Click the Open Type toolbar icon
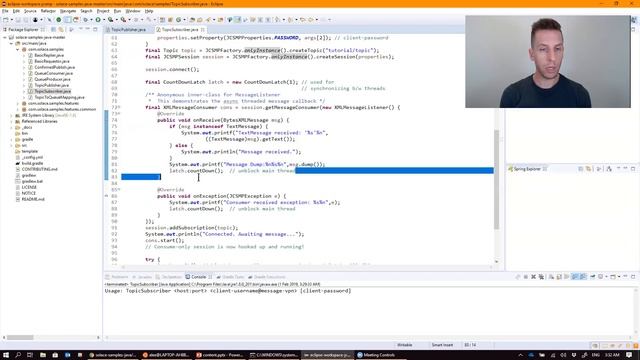The width and height of the screenshot is (640, 360). click(193, 20)
